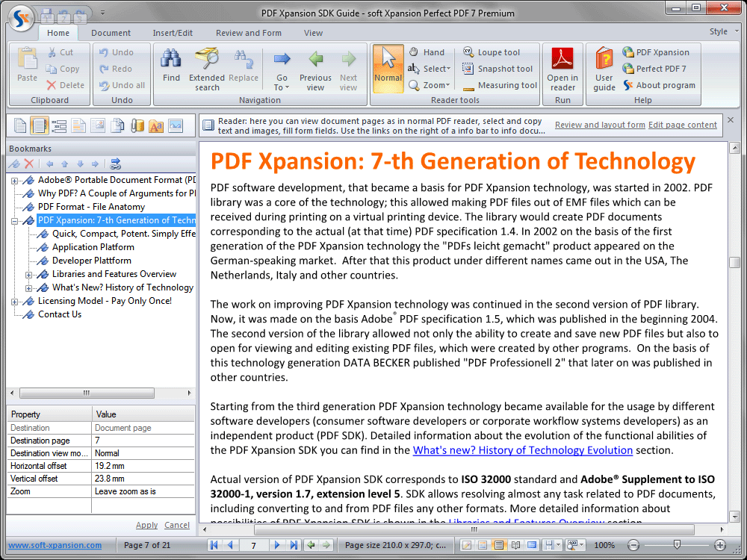The image size is (747, 560).
Task: Expand the Libraries and Features Overview bookmark
Action: tap(29, 275)
